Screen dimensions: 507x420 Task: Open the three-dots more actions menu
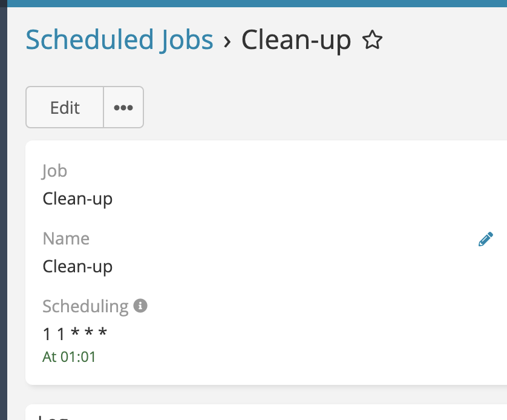(123, 107)
